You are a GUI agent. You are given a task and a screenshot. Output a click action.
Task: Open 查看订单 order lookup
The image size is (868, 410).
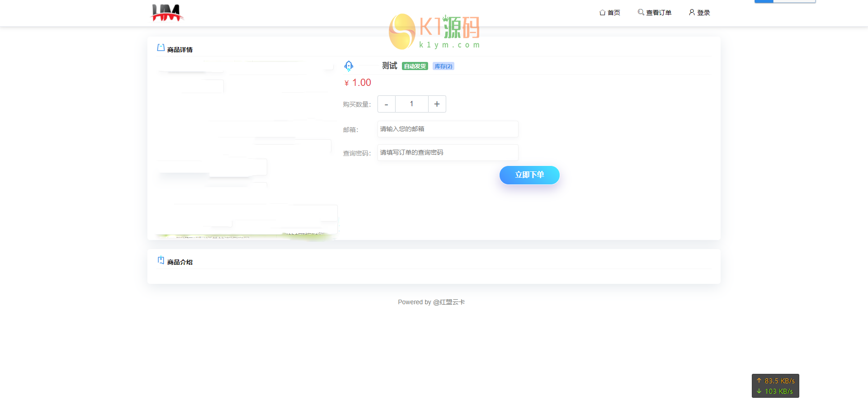click(x=654, y=13)
